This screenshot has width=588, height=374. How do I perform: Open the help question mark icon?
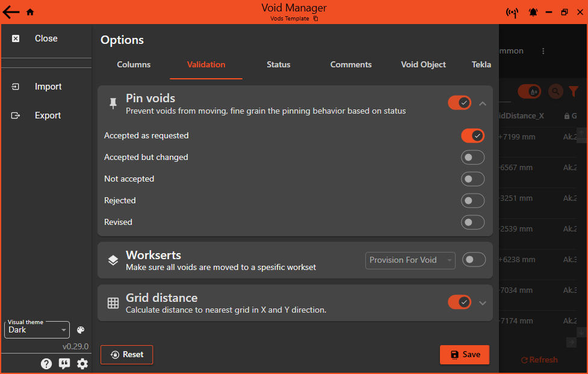[x=46, y=364]
